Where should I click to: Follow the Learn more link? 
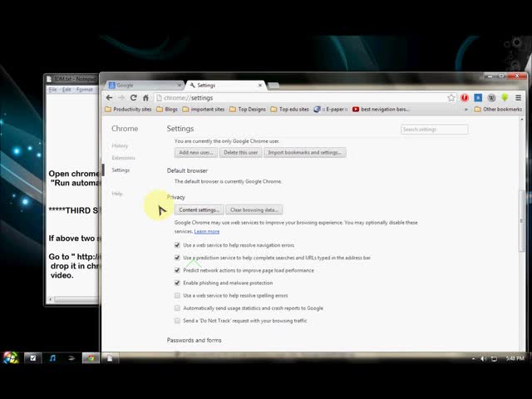tap(207, 231)
